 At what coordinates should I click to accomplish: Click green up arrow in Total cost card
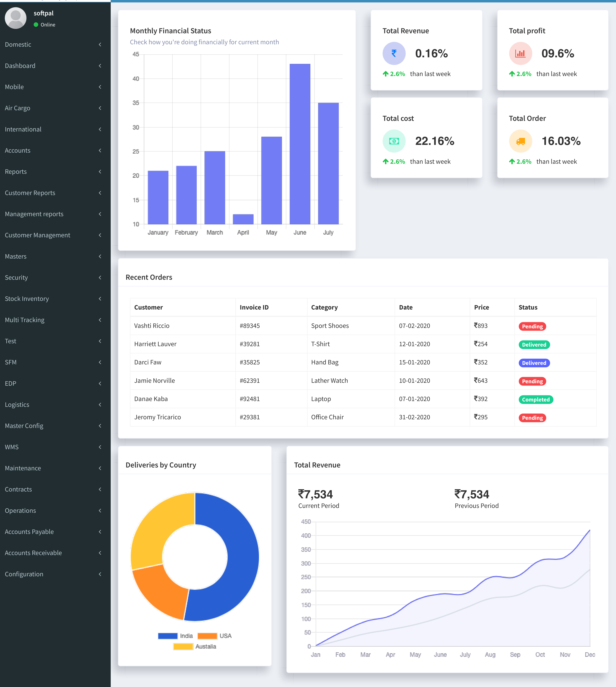coord(386,162)
